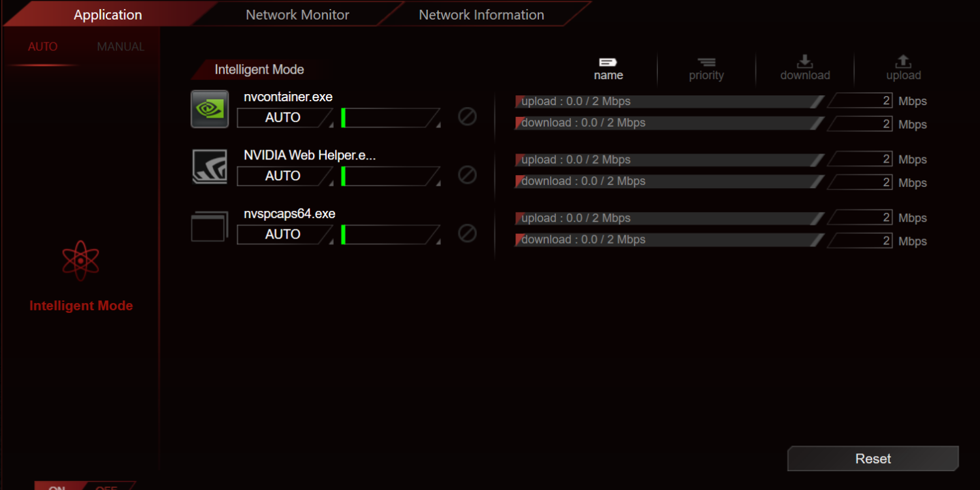Image resolution: width=980 pixels, height=490 pixels.
Task: Block NVIDIA Web Helper network access
Action: pos(467,175)
